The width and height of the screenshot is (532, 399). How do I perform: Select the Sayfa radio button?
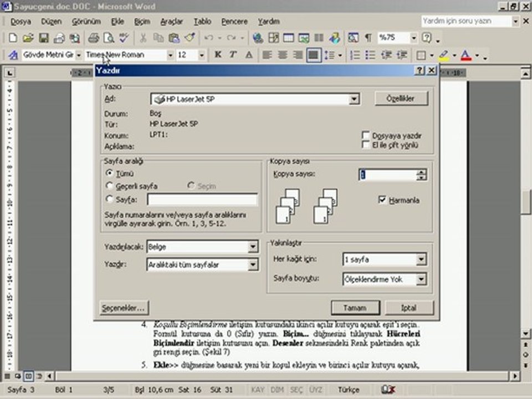click(109, 199)
